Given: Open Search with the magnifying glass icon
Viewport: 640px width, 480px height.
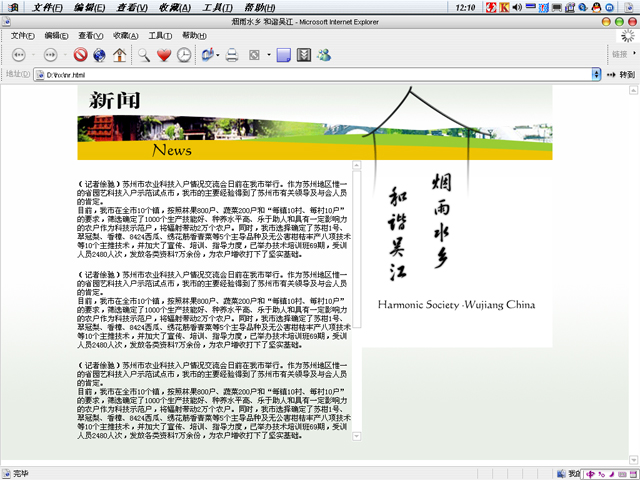Looking at the screenshot, I should 144,55.
